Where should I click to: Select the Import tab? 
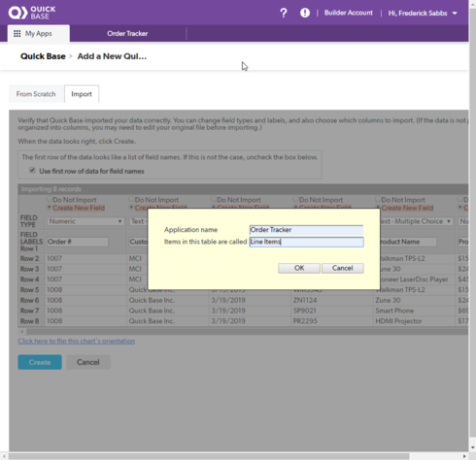[82, 94]
